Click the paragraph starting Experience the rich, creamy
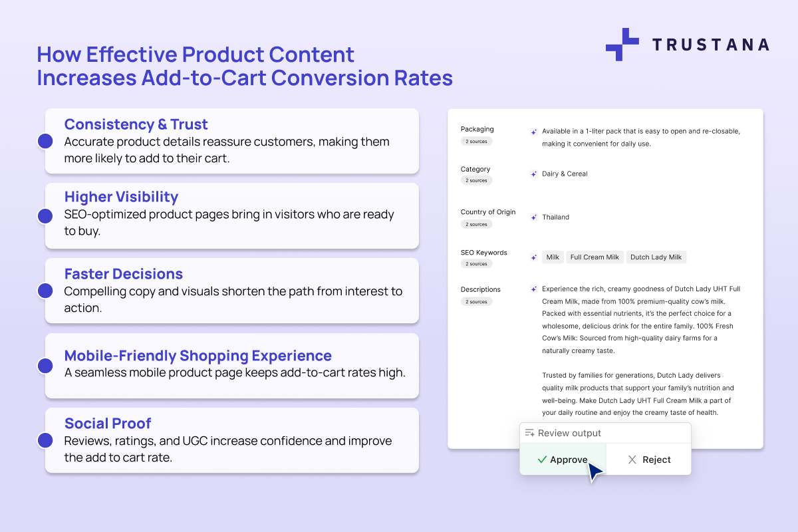 coord(641,320)
